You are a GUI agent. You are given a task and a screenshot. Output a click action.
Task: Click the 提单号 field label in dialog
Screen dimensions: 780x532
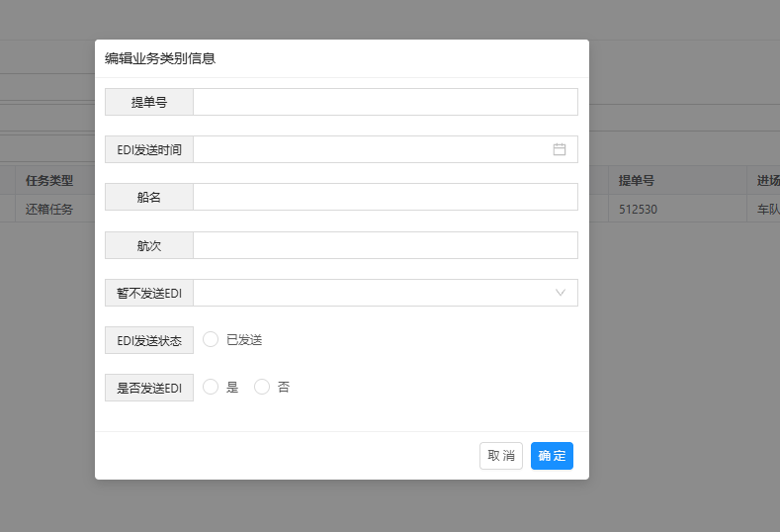pos(149,102)
